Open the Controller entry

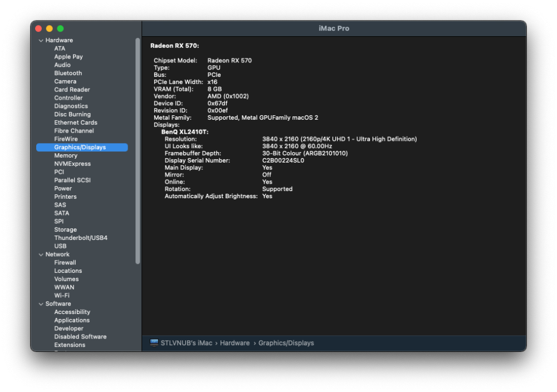(x=68, y=97)
